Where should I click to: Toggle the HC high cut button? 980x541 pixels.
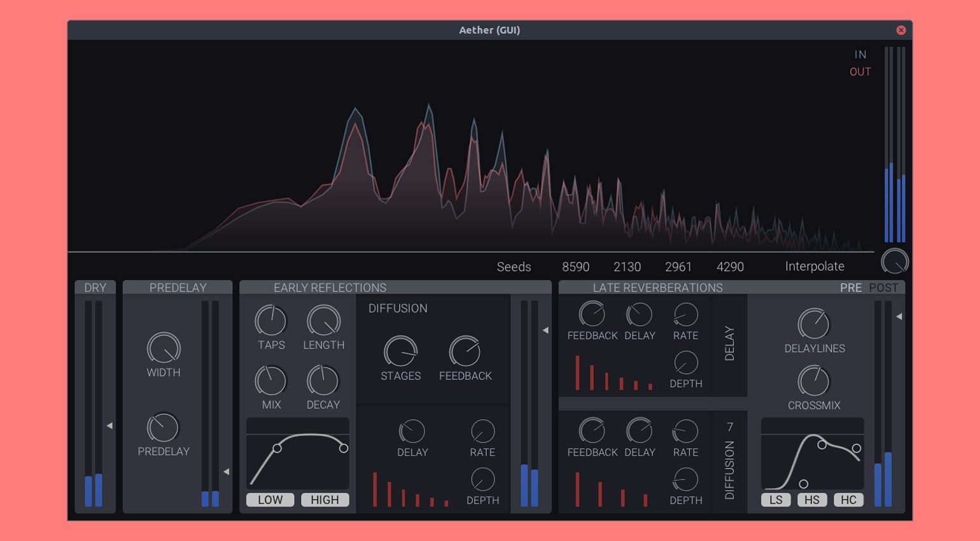pos(848,500)
